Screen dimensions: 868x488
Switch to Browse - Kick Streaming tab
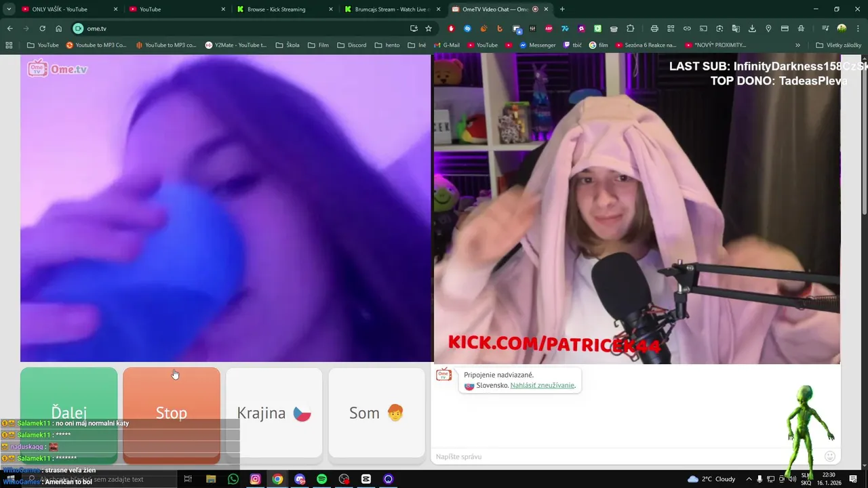click(285, 9)
